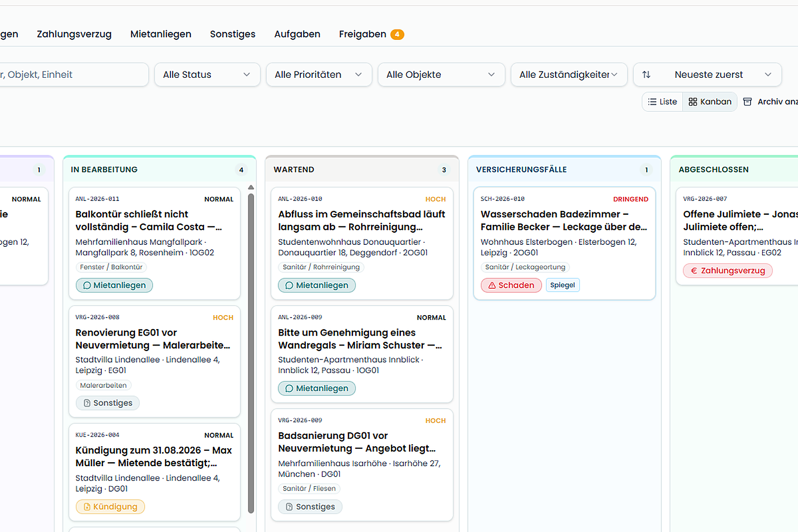Click the IN BEARBEITUNG column scrollbar

point(251,353)
